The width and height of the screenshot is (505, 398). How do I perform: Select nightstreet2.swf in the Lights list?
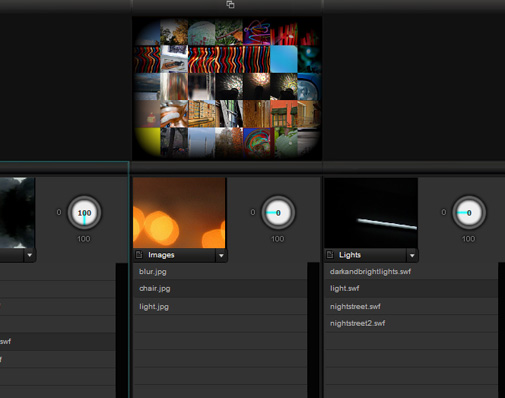coord(411,323)
